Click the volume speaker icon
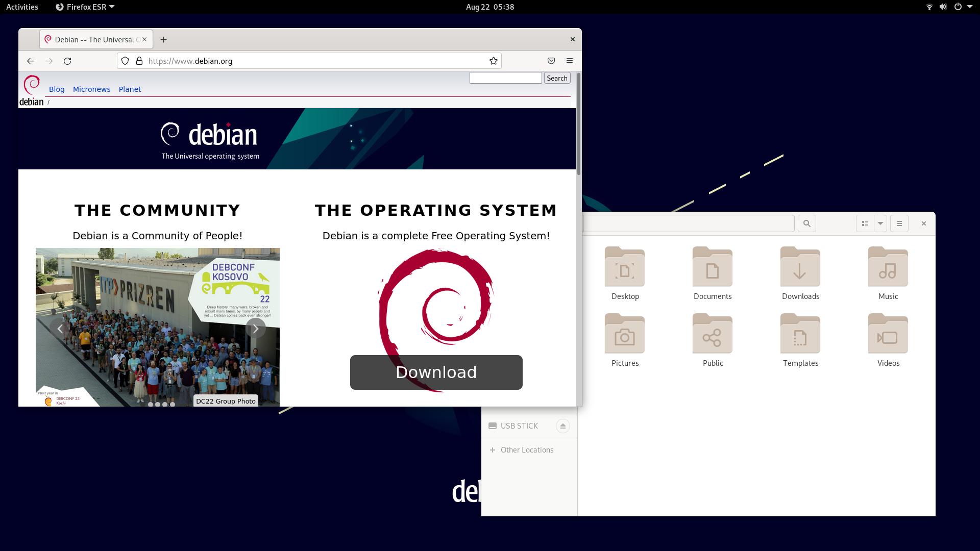 943,7
